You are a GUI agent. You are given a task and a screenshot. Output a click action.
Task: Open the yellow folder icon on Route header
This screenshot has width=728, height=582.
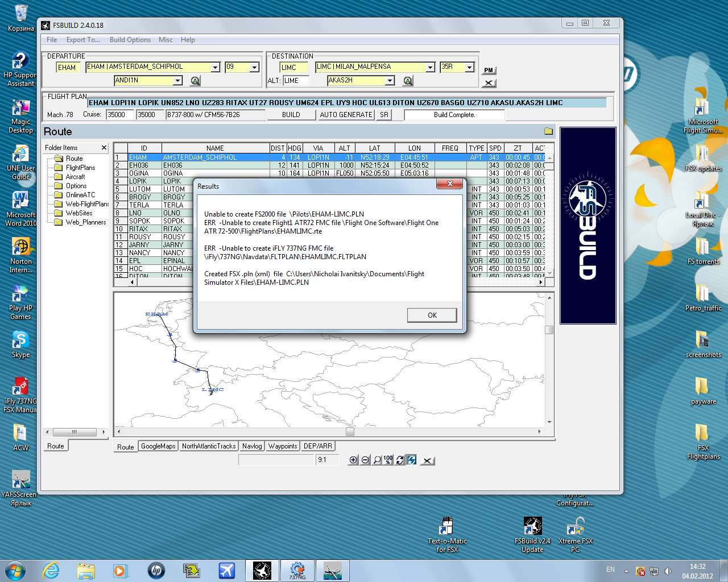(548, 131)
